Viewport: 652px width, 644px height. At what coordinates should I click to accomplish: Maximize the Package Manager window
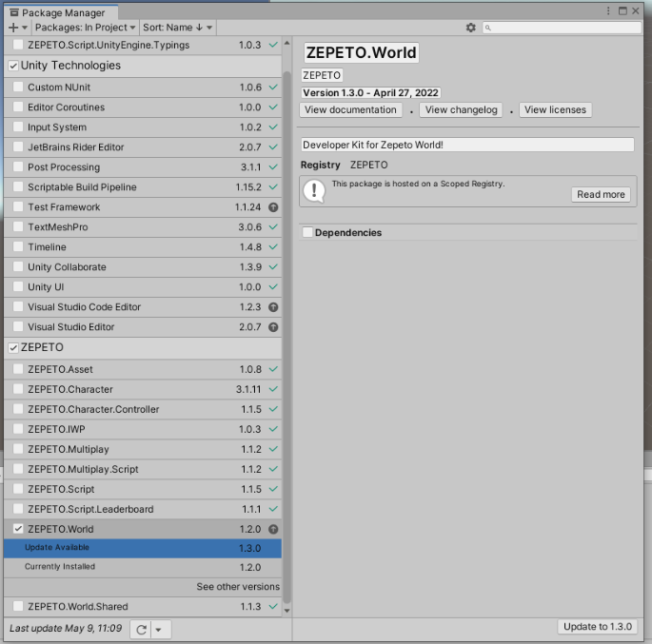tap(622, 10)
